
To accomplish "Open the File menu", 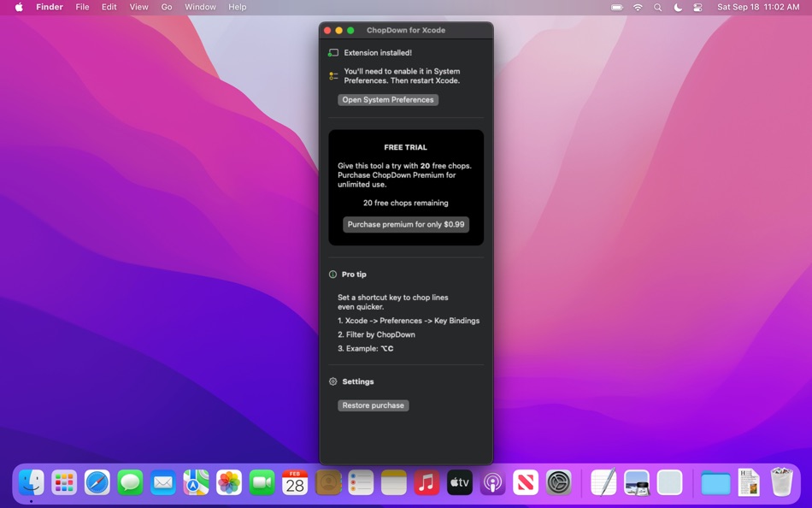I will point(82,7).
